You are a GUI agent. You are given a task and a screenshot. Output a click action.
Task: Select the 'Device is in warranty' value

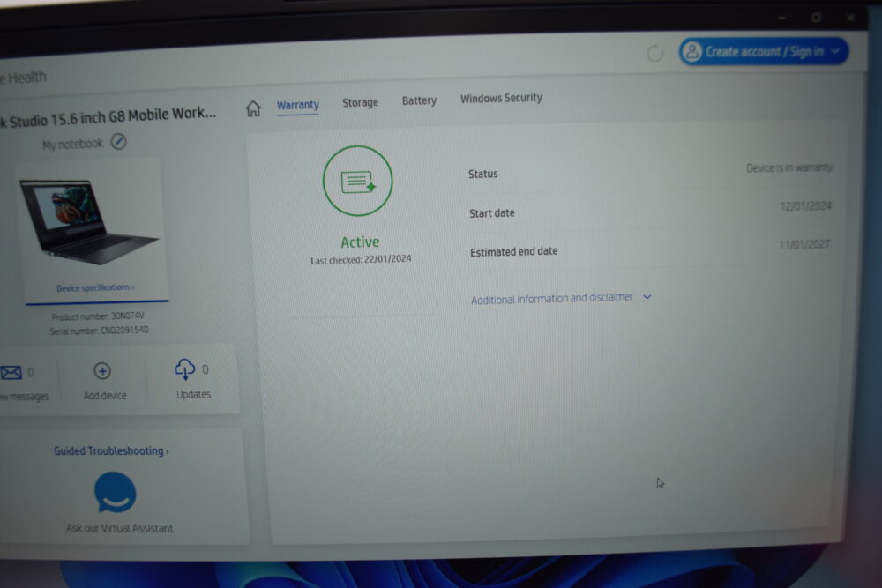789,168
